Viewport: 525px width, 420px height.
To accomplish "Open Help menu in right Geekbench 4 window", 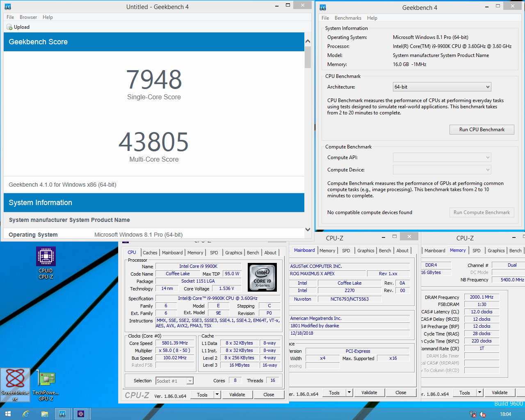I will tap(372, 18).
